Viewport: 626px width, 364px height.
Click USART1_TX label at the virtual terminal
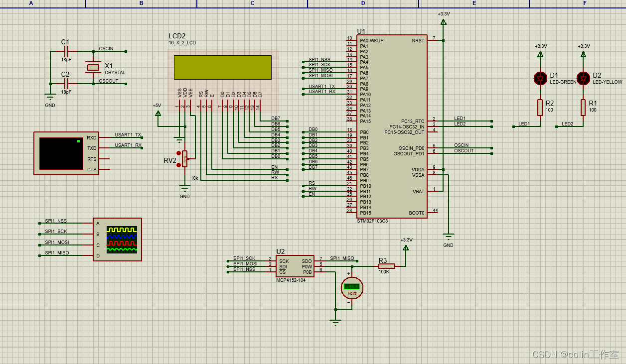[x=128, y=135]
